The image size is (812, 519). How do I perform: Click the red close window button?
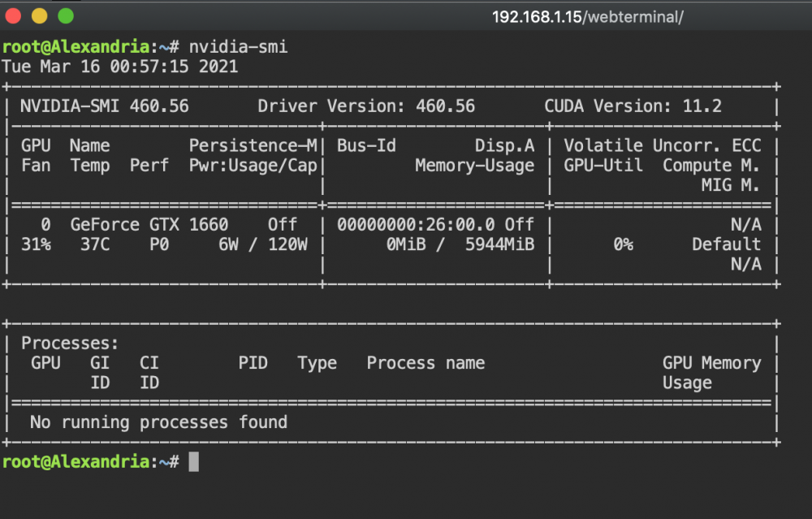[x=13, y=16]
